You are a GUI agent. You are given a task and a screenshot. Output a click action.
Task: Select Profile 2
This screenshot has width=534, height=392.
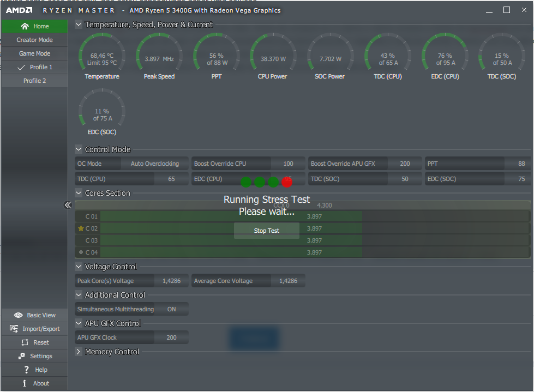[34, 81]
